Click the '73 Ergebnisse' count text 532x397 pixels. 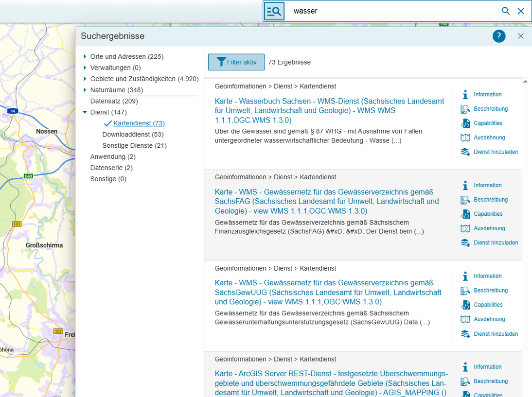pos(289,62)
